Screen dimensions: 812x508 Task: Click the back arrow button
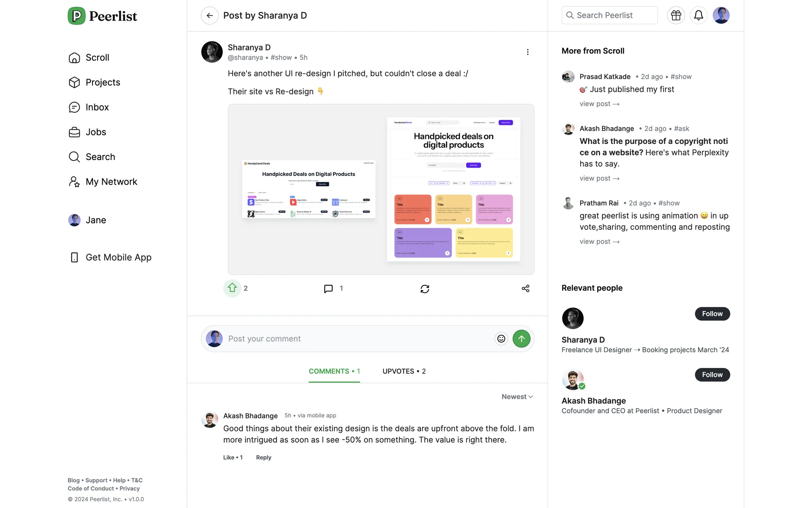click(209, 16)
